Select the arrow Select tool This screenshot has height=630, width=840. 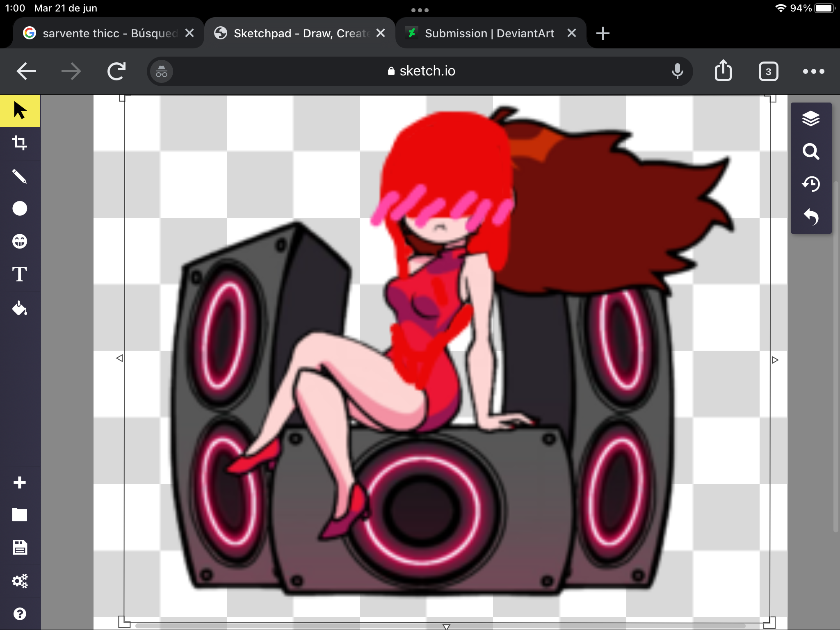(x=20, y=111)
